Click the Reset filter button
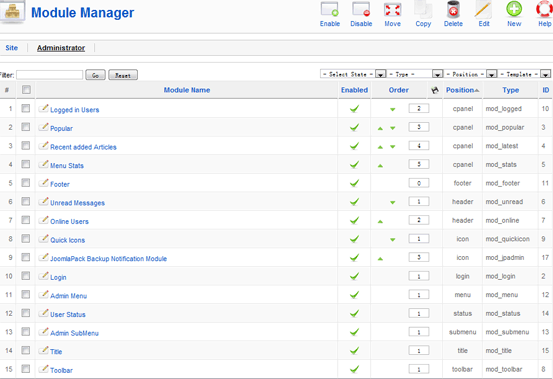The image size is (553, 379). click(x=123, y=75)
